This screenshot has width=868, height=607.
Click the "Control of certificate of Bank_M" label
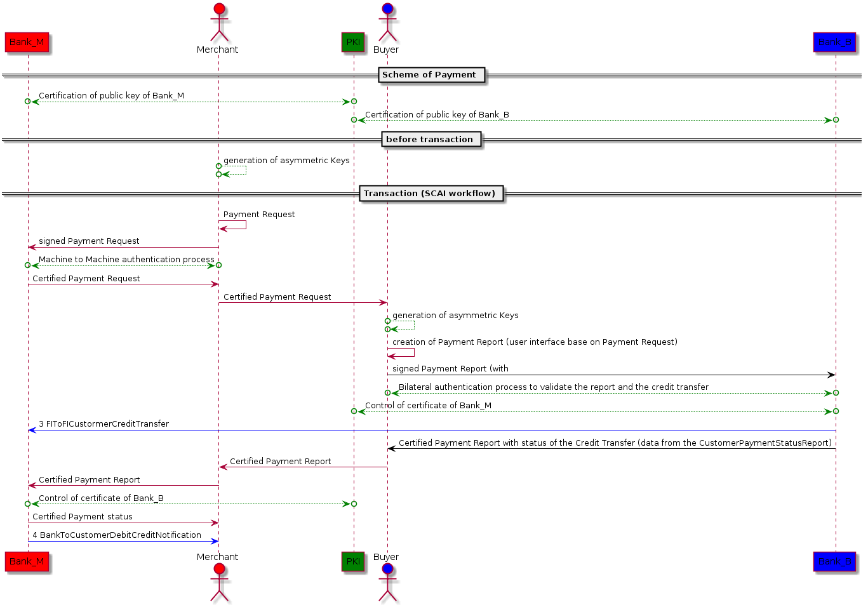[428, 406]
